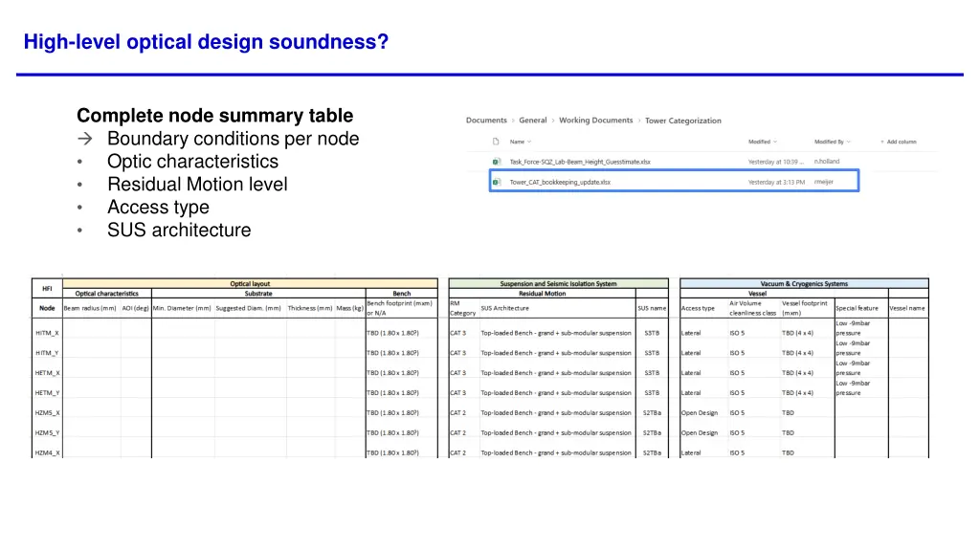Screen dimensions: 980x551
Task: Click the 'Substrate' subheader cell
Action: pos(258,294)
